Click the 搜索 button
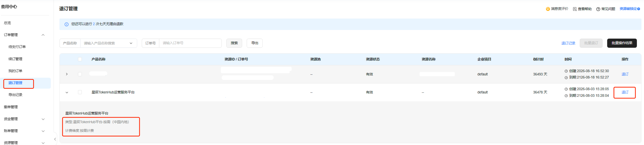Viewport: 644px width, 145px height. click(234, 43)
